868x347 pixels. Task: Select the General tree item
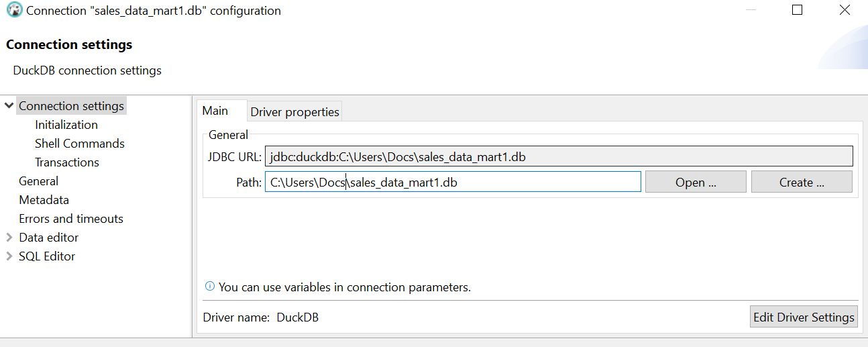click(x=38, y=181)
